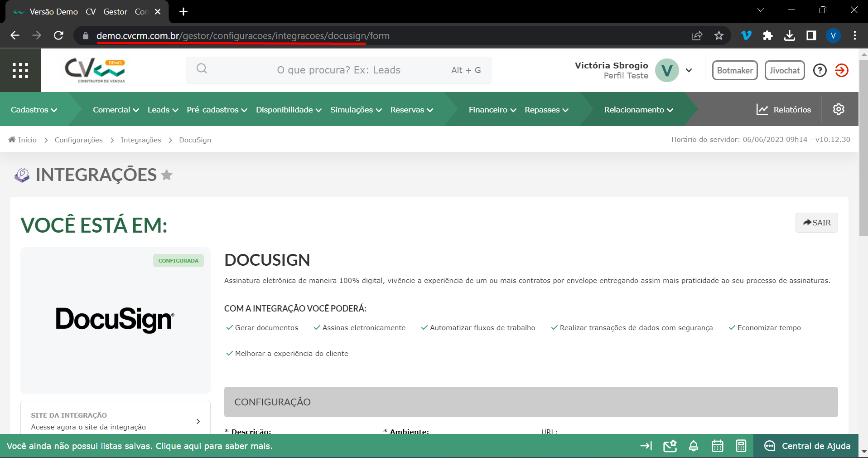Screen dimensions: 868x458
Task: Click the 'Gerar documentos' feature text
Action: [266, 328]
